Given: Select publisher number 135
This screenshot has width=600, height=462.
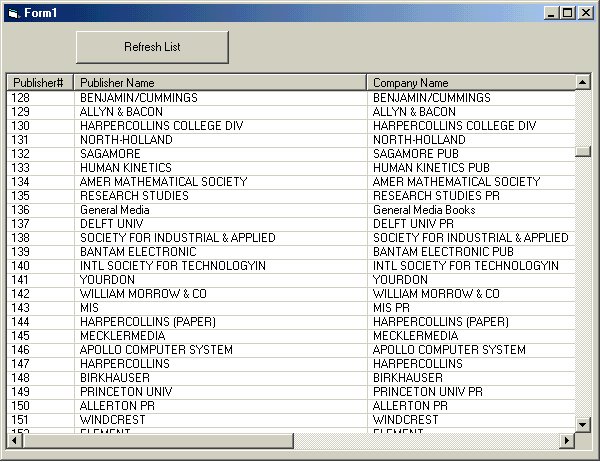Looking at the screenshot, I should pos(20,196).
